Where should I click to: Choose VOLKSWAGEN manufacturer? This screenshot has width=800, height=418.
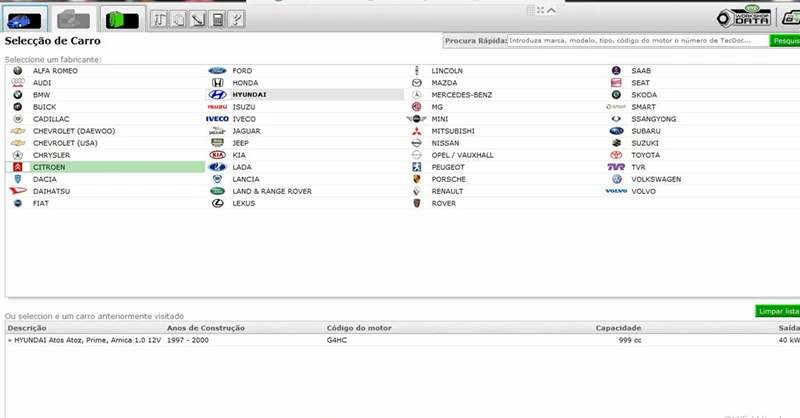(x=656, y=179)
